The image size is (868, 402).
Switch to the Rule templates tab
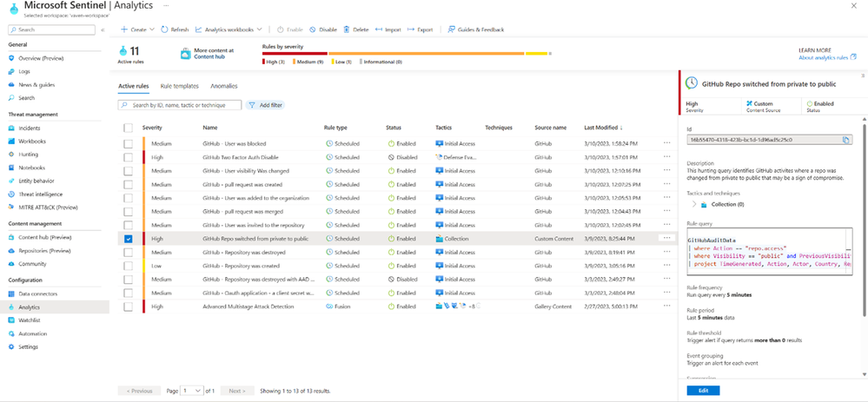click(x=179, y=86)
